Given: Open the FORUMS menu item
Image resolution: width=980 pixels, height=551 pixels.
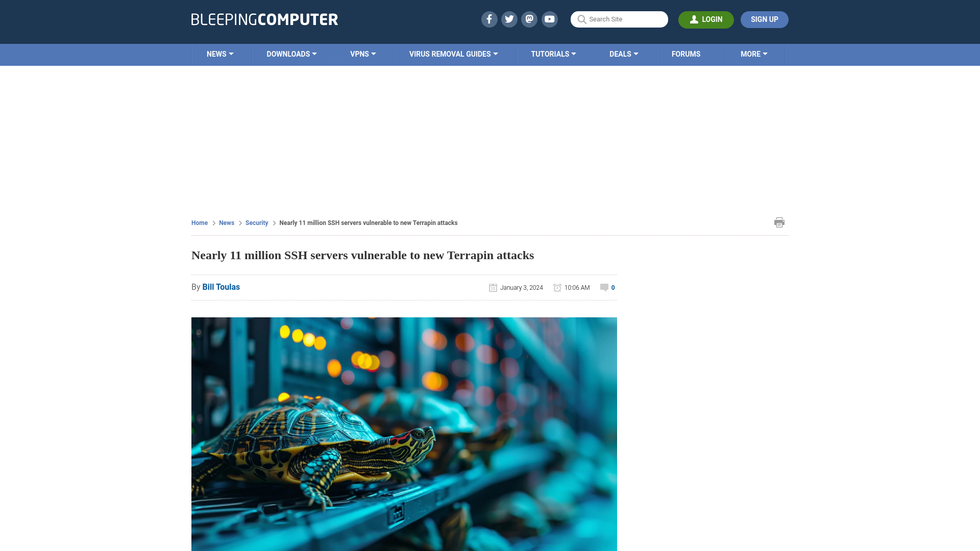Looking at the screenshot, I should [x=686, y=54].
